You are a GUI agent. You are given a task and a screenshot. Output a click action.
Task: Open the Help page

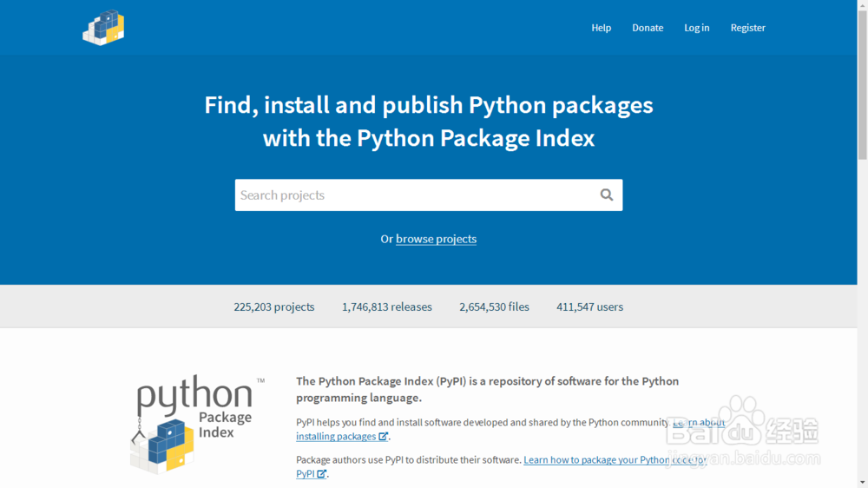(602, 28)
